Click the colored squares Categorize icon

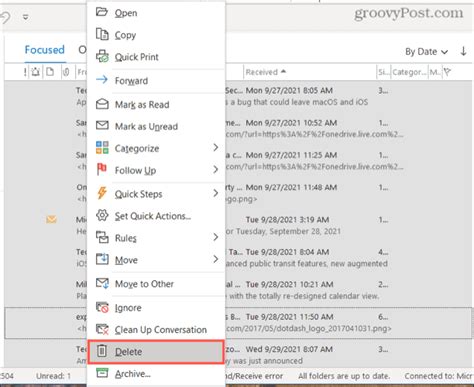102,147
